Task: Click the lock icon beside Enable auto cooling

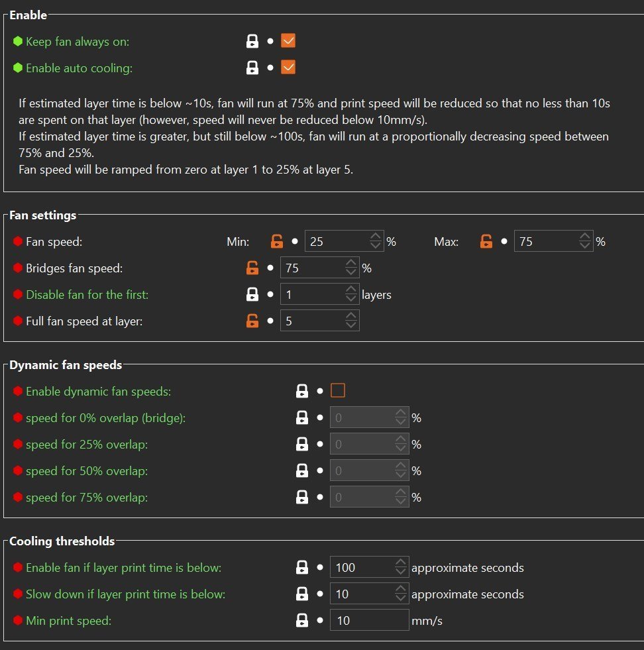Action: pos(252,68)
